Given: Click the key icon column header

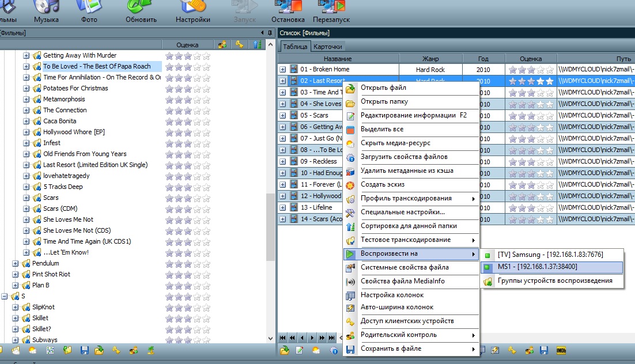Looking at the screenshot, I should (239, 44).
